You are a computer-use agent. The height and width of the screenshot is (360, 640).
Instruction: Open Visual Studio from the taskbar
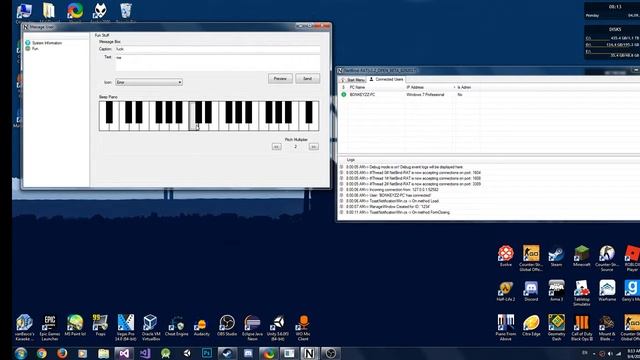124,353
